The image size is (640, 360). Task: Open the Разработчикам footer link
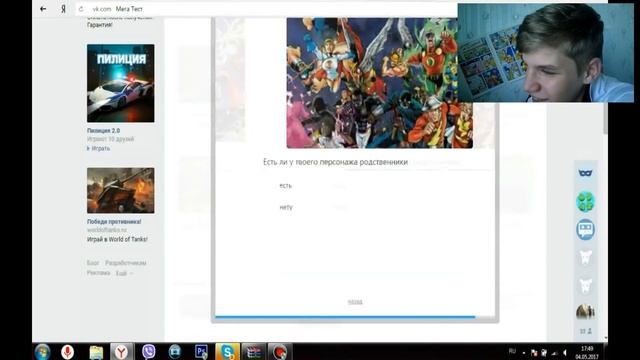(x=126, y=263)
